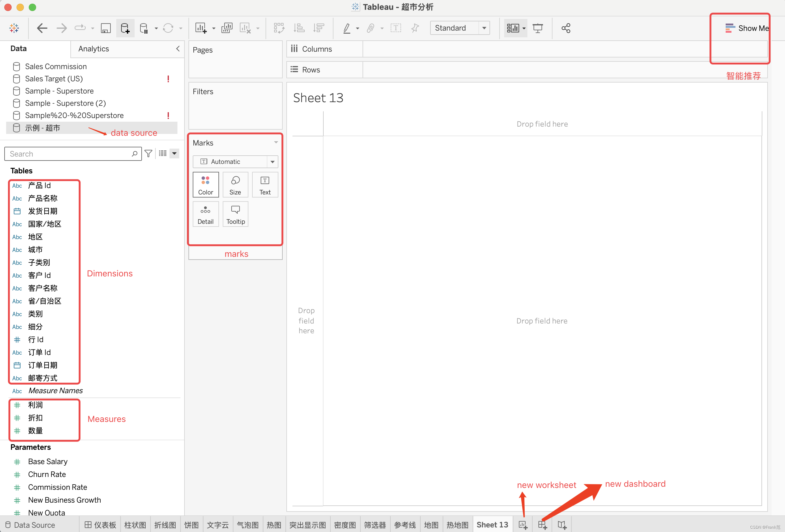Click the new worksheet tab icon at bottom
Viewport: 785px width, 532px height.
click(x=523, y=525)
